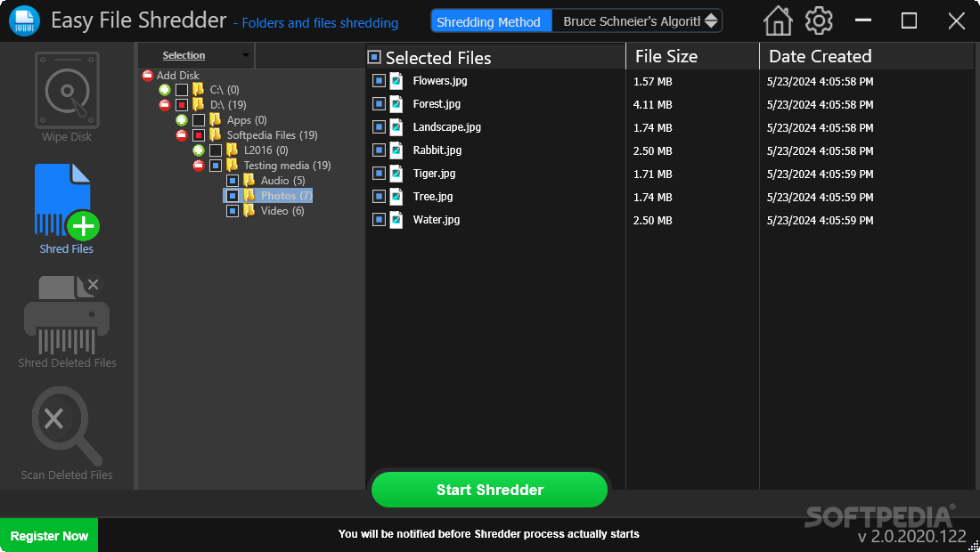Collapse the D:\ drive node
The width and height of the screenshot is (980, 552).
coord(165,105)
